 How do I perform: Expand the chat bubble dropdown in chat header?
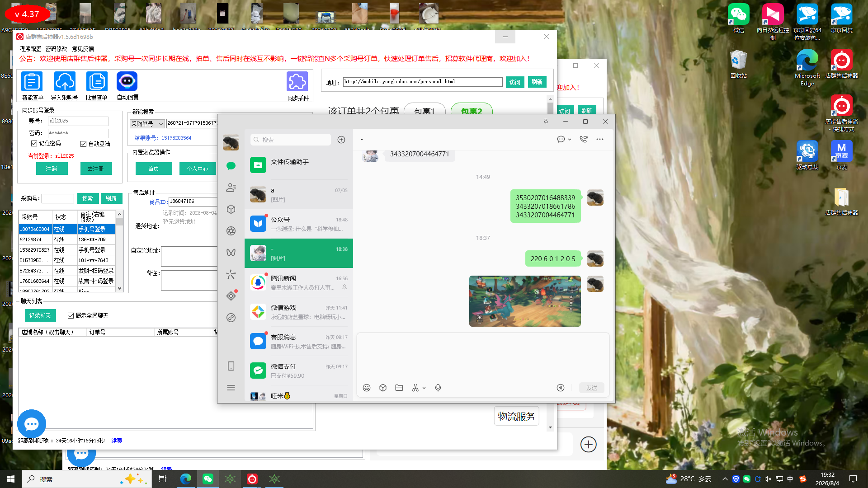pyautogui.click(x=570, y=140)
